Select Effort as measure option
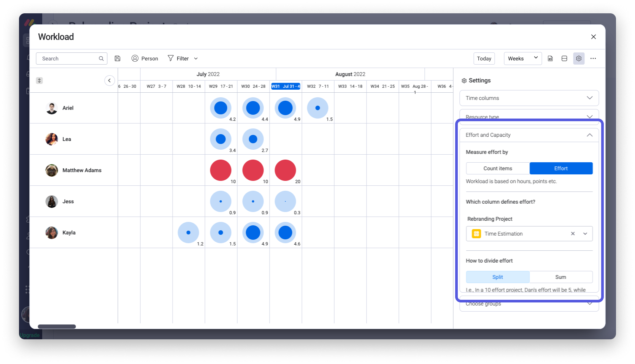 coord(561,168)
